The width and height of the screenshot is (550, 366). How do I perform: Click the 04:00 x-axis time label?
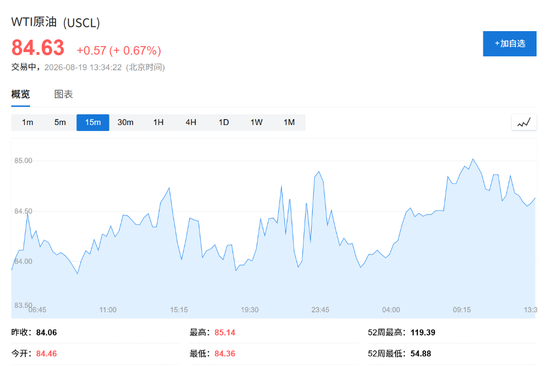tap(391, 310)
